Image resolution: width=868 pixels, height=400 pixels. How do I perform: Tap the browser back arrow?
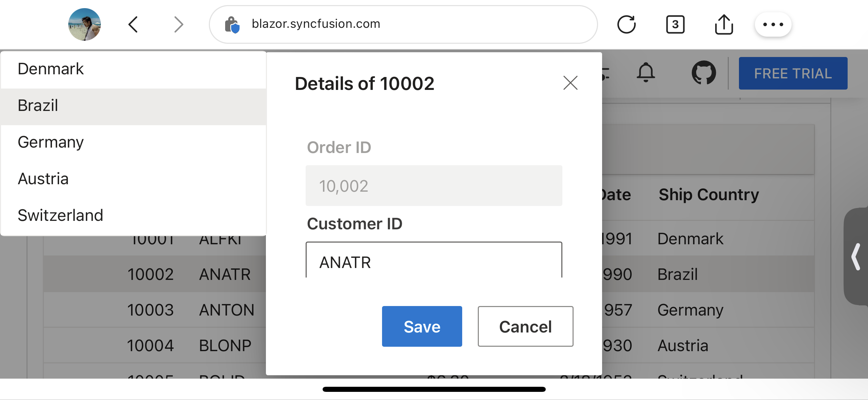(133, 24)
